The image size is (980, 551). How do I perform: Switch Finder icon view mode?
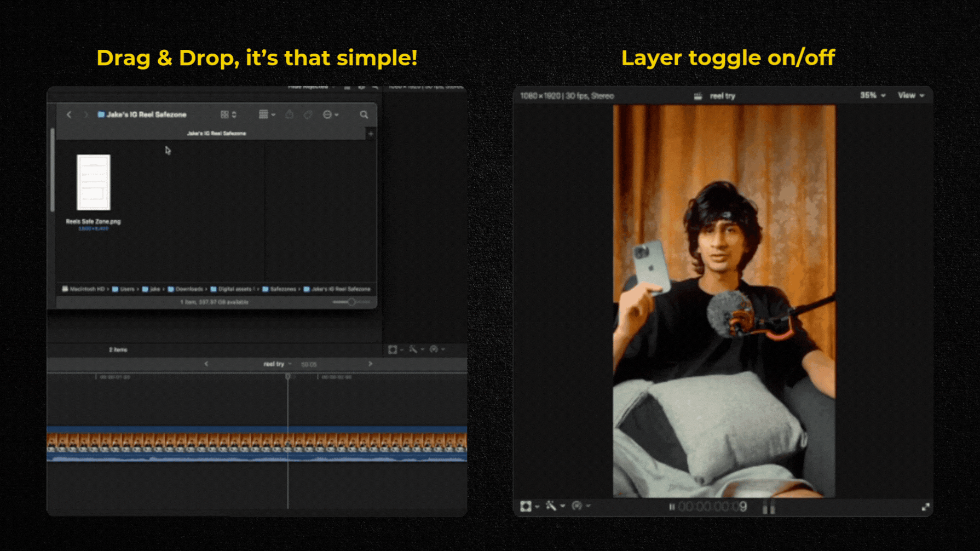228,114
